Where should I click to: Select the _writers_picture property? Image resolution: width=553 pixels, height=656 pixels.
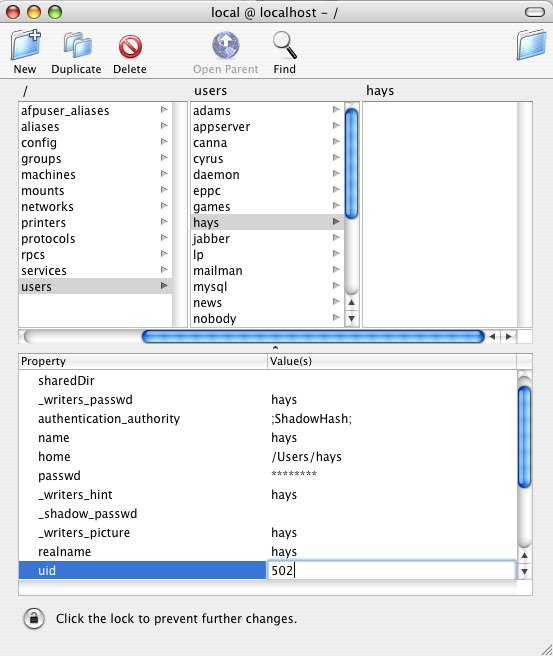[268, 533]
